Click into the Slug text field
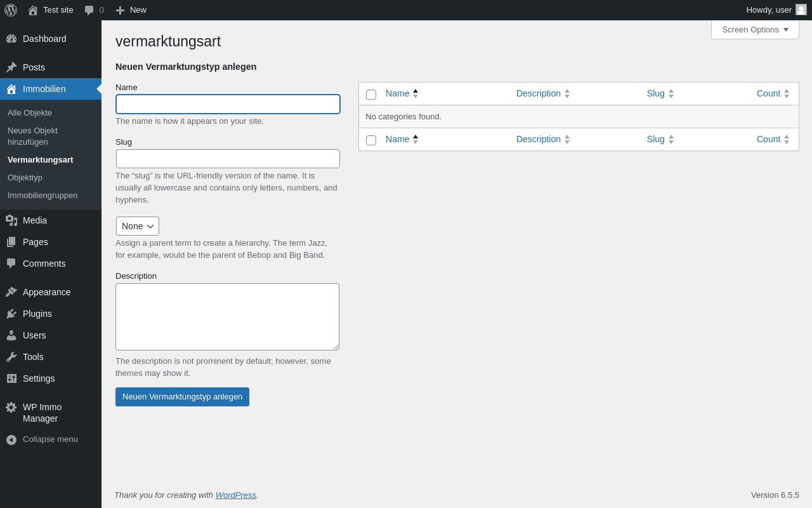This screenshot has width=812, height=508. (x=228, y=159)
